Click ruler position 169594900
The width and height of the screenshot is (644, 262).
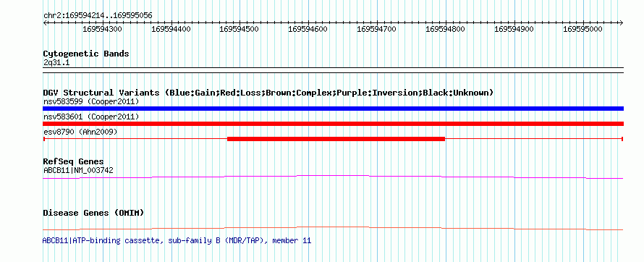pyautogui.click(x=514, y=30)
